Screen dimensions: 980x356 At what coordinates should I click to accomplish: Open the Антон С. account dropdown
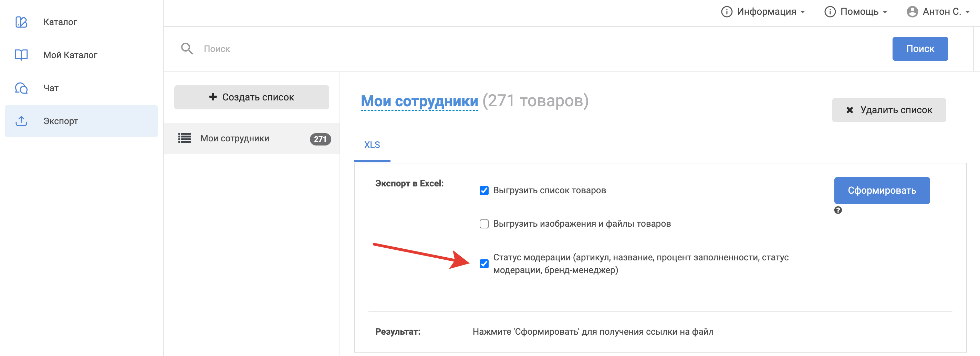point(943,12)
